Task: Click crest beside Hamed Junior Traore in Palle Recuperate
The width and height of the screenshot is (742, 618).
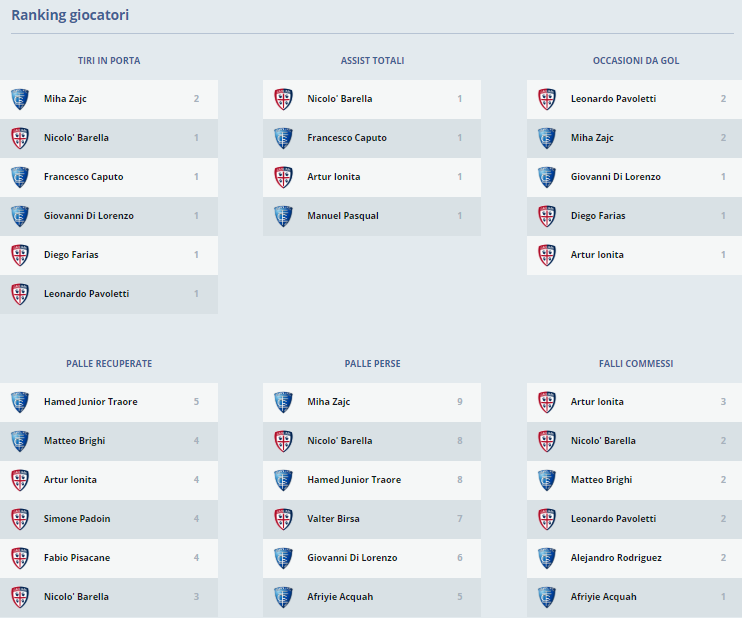Action: (x=19, y=402)
